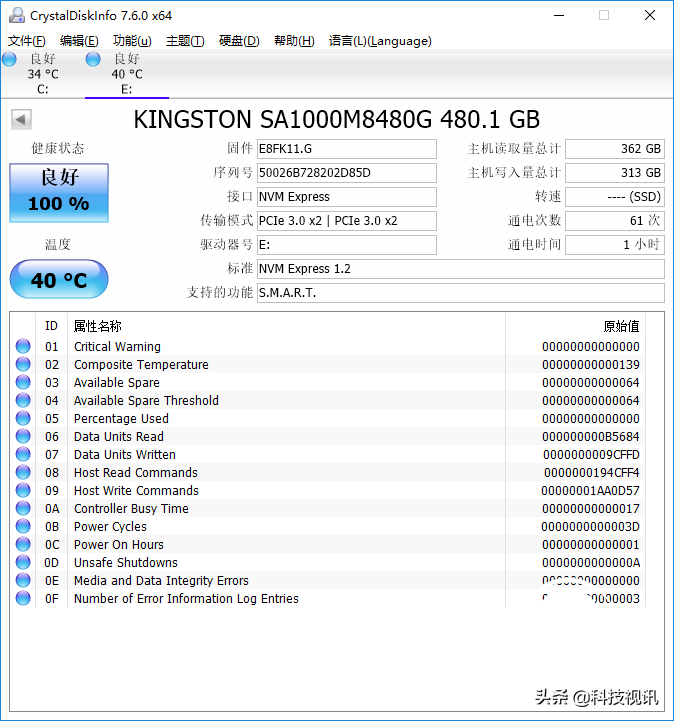Open the 语言(L)(Language) menu
This screenshot has height=721, width=674.
pyautogui.click(x=380, y=41)
